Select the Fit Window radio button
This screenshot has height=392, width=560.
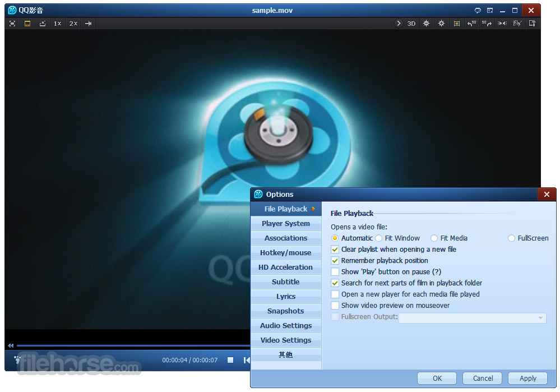click(379, 238)
